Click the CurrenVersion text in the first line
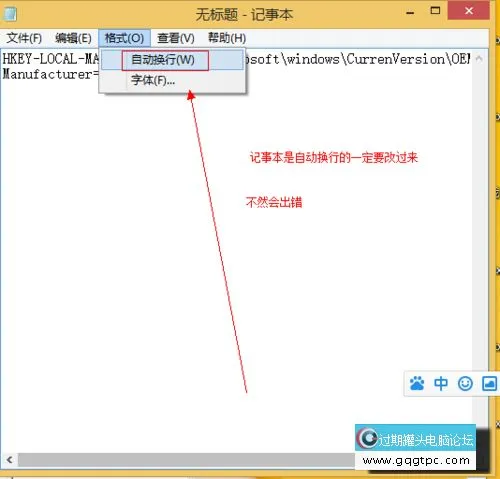 [x=396, y=59]
